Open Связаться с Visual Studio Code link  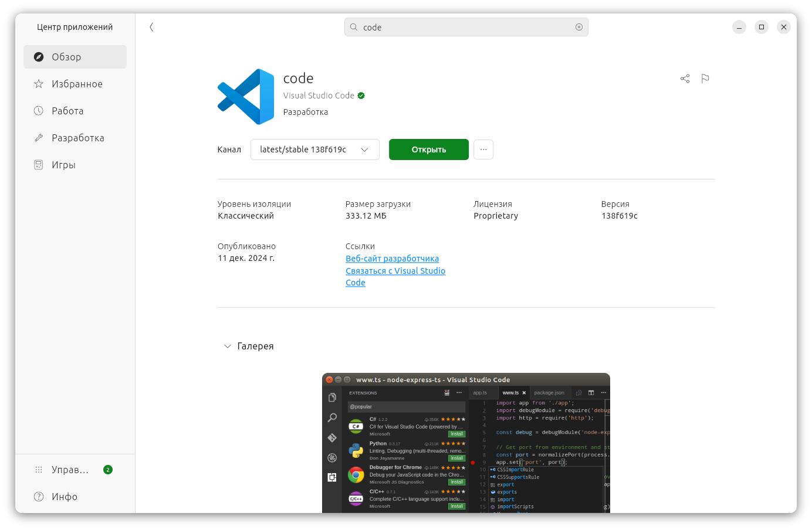tap(395, 277)
